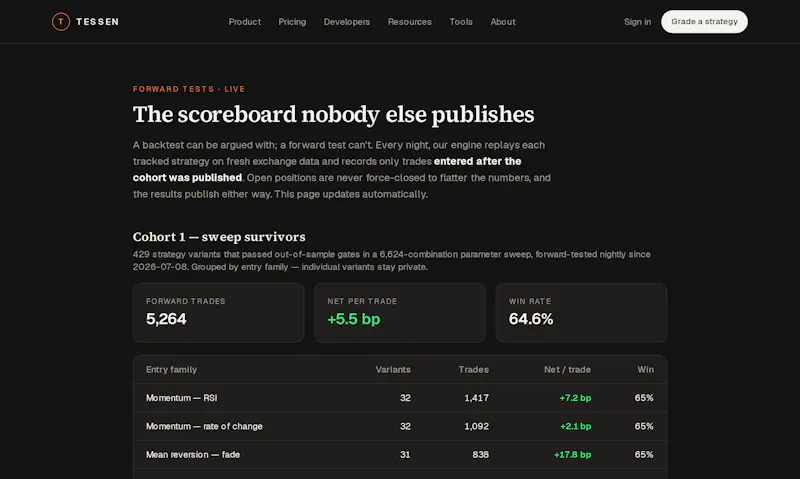Open the Developers menu item

click(346, 22)
